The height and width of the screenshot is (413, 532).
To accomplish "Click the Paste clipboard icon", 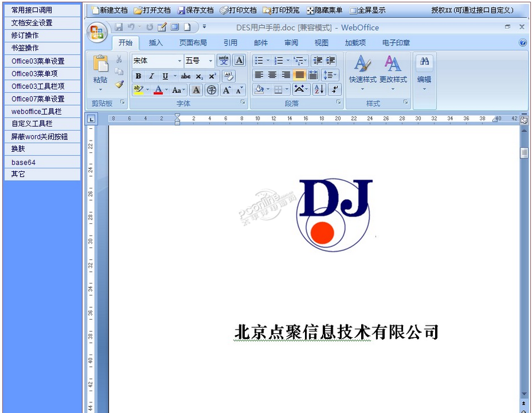I will click(100, 63).
